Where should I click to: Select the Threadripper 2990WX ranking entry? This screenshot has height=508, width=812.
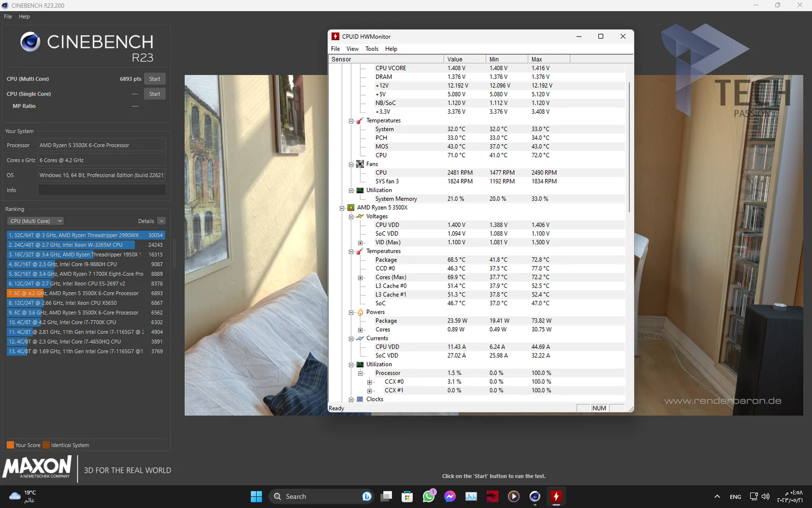(x=86, y=235)
